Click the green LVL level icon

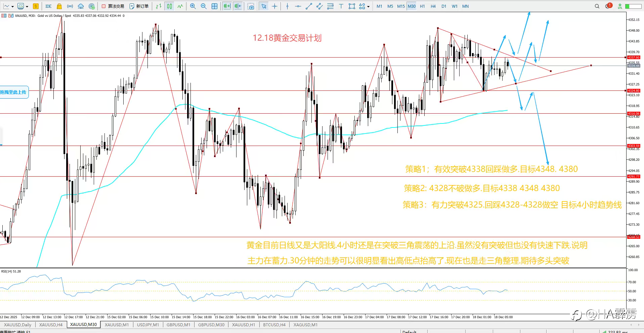coord(620,6)
